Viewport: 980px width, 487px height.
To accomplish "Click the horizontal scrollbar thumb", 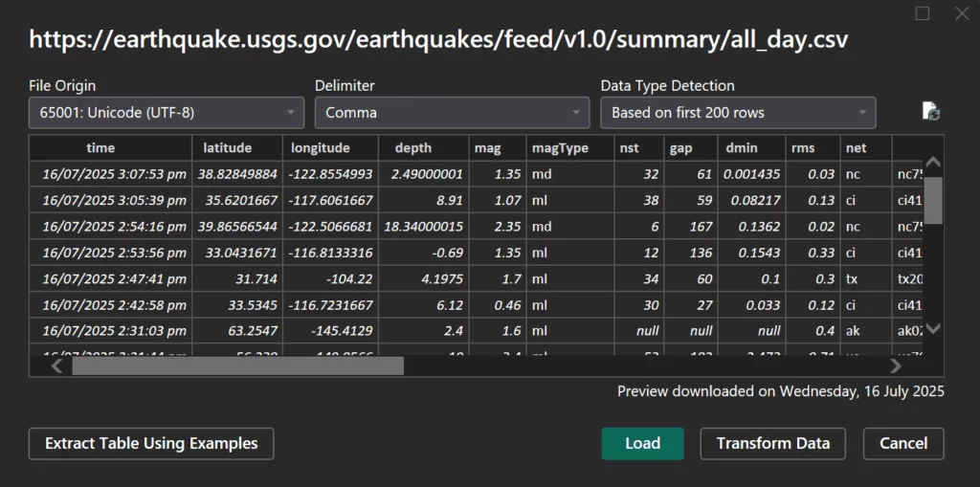I will coord(237,365).
